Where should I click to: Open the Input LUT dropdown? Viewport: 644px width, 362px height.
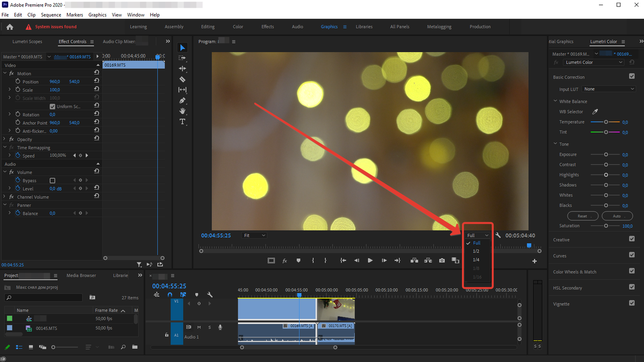coord(609,89)
